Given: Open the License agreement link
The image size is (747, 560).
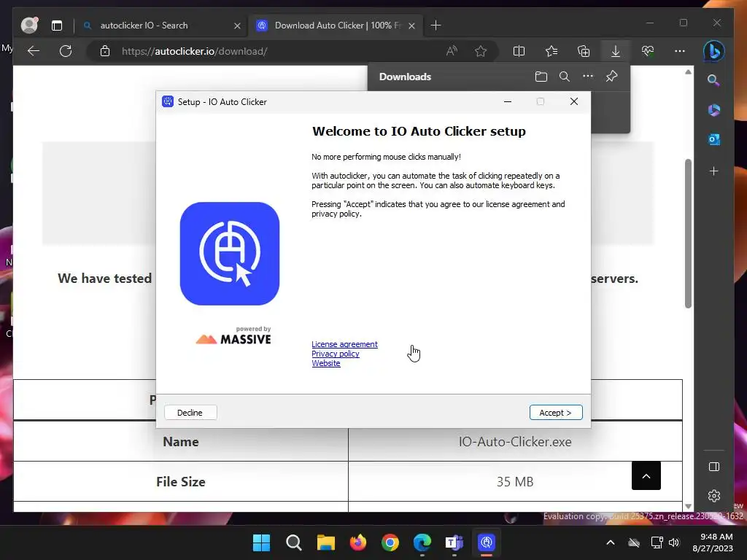Looking at the screenshot, I should pos(344,344).
